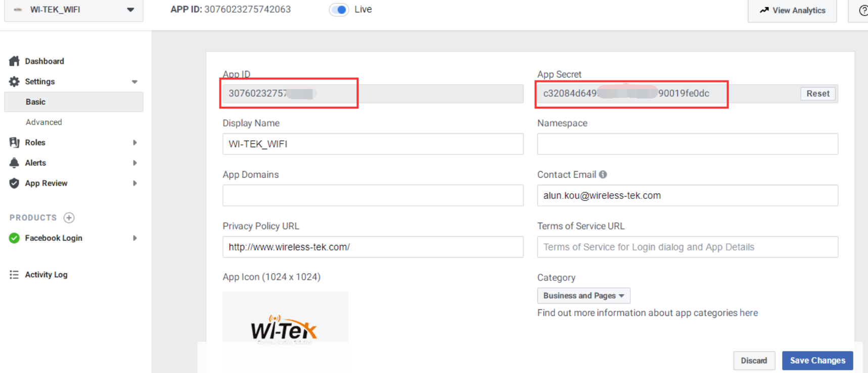Click the Privacy Policy URL field
The image size is (868, 373).
[x=373, y=247]
